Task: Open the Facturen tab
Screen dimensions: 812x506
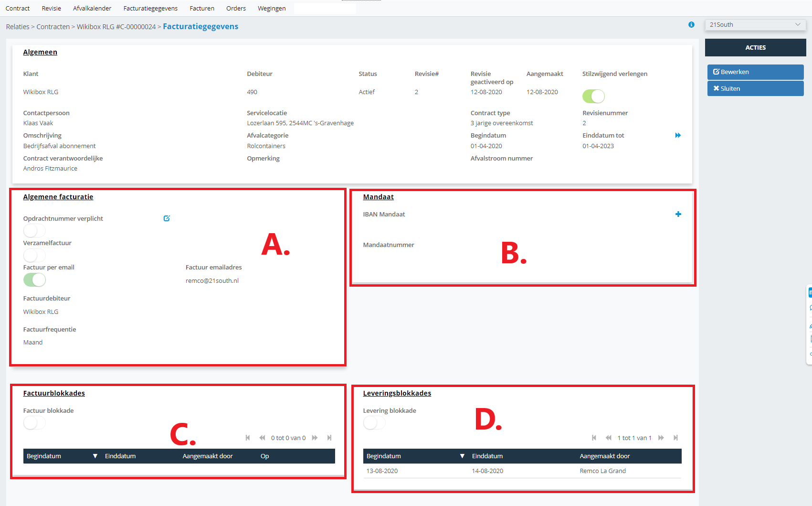Action: pos(202,8)
